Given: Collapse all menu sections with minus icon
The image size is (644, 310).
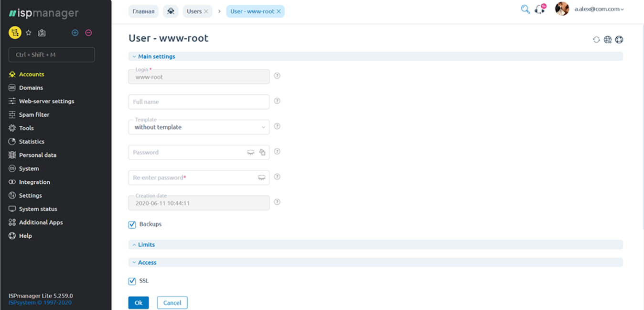Looking at the screenshot, I should click(88, 33).
